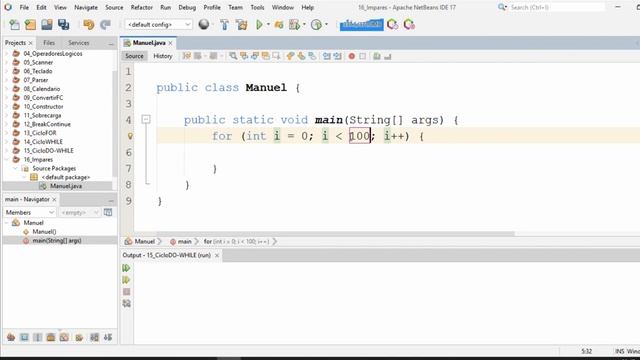
Task: Click the Undo toolbar icon
Action: 88,24
